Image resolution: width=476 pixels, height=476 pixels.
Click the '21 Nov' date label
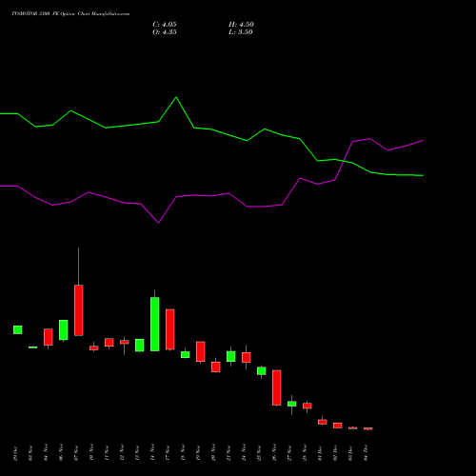coord(228,453)
